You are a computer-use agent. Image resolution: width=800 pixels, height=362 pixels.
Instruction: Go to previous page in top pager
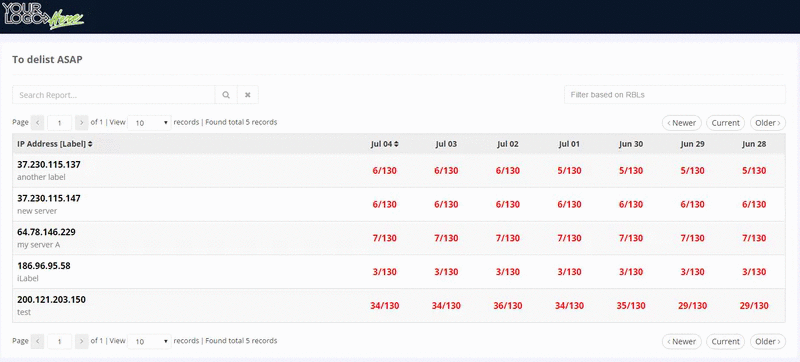[37, 123]
